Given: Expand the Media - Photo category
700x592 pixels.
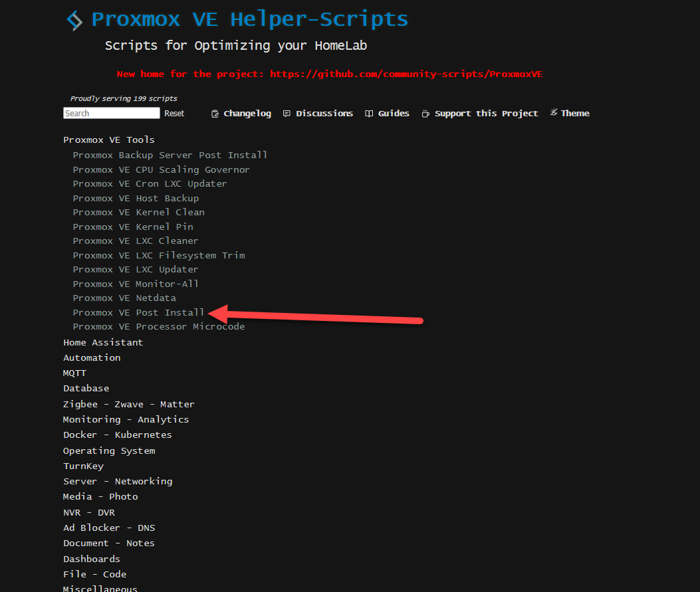Looking at the screenshot, I should tap(100, 496).
